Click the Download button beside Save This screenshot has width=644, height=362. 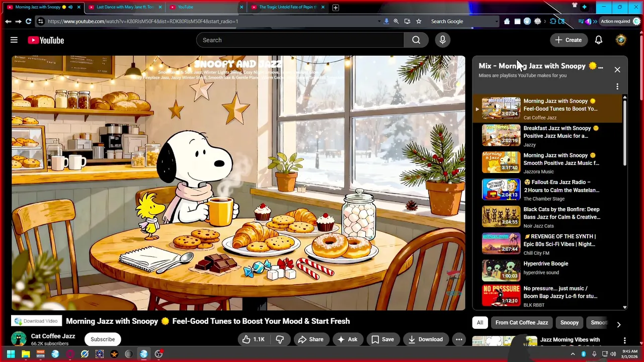(x=425, y=339)
